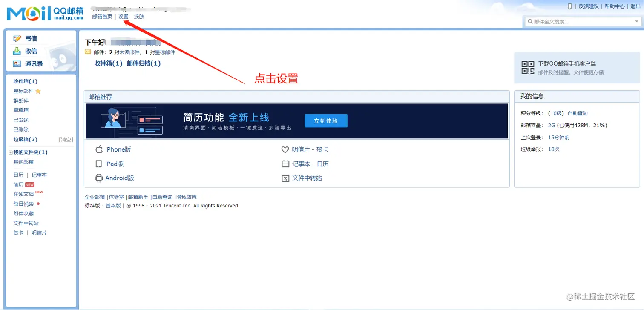Open 帮助中心 help center
This screenshot has width=644, height=310.
tap(615, 6)
